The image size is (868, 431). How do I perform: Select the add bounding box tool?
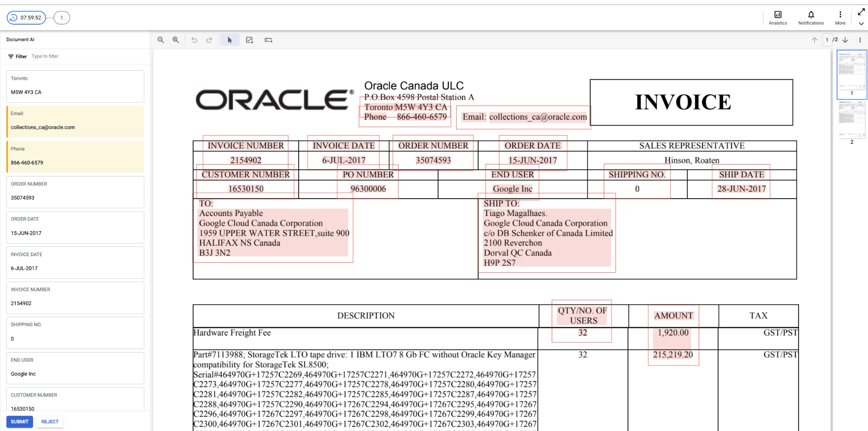click(249, 40)
